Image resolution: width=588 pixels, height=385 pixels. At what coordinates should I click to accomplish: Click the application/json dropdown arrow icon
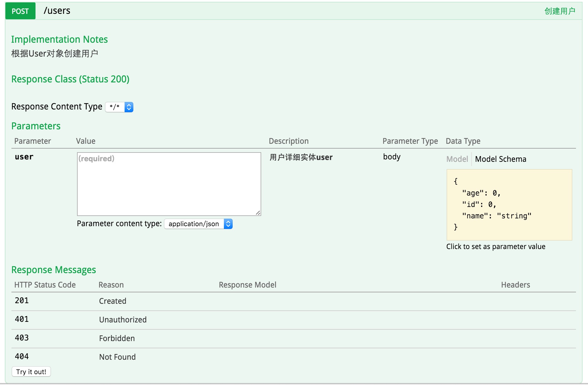228,224
